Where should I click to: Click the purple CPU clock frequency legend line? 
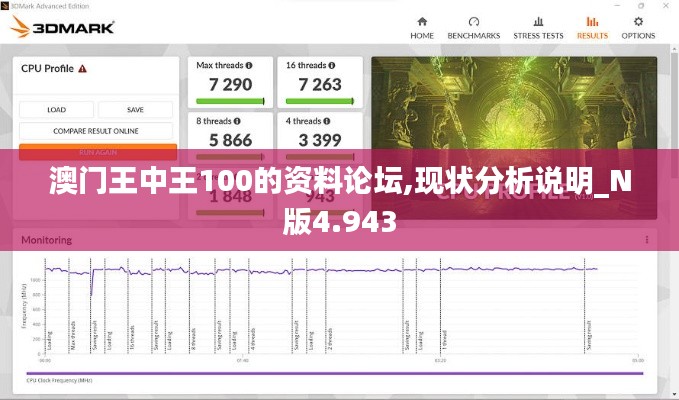tap(335, 373)
